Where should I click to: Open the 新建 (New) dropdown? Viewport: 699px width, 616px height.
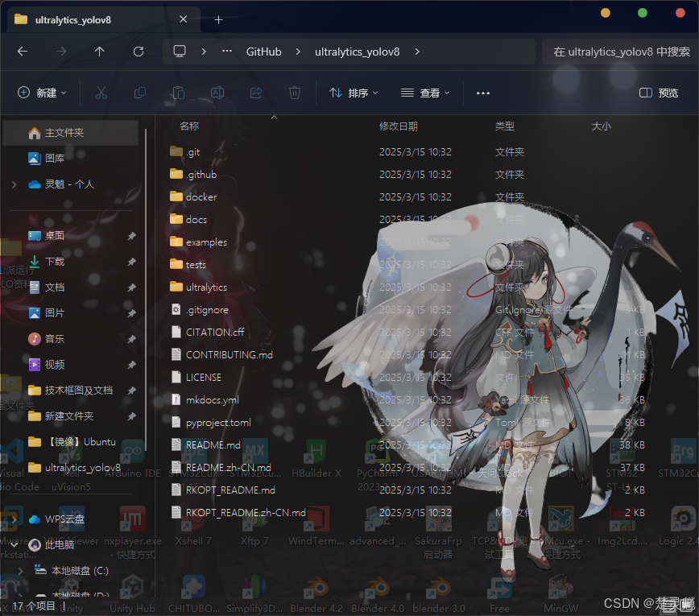[42, 93]
